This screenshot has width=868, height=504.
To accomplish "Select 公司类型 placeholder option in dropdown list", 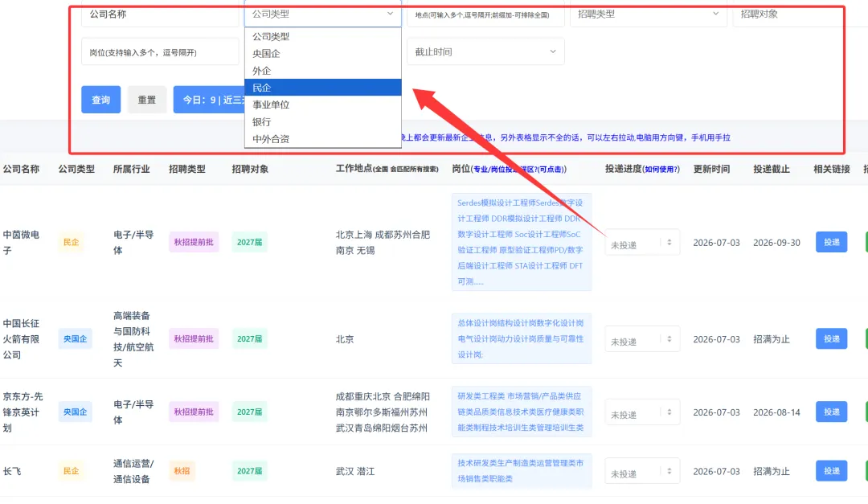I will 323,36.
